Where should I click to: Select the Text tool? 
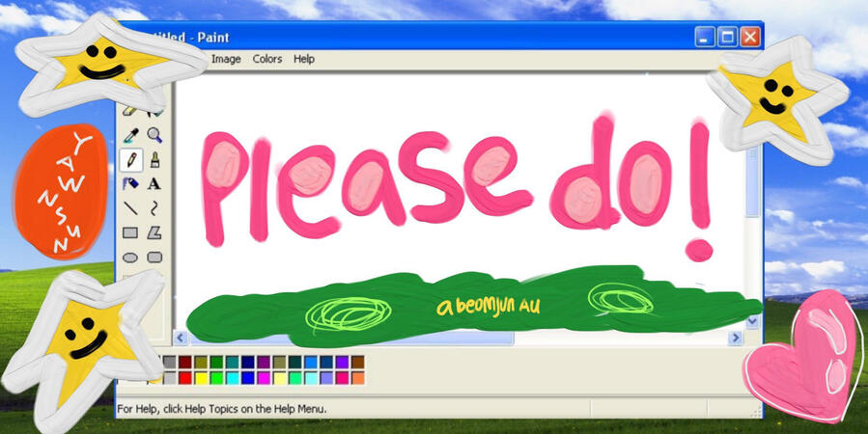[154, 183]
